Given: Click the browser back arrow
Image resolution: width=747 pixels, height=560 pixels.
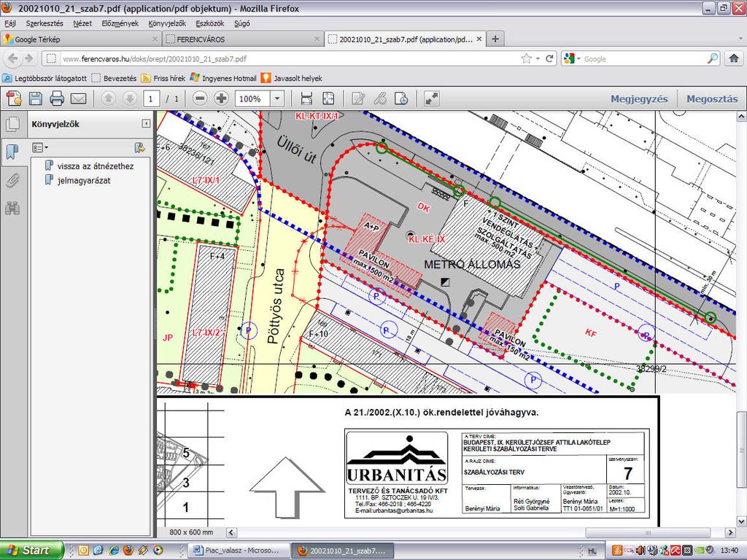Looking at the screenshot, I should (13, 58).
